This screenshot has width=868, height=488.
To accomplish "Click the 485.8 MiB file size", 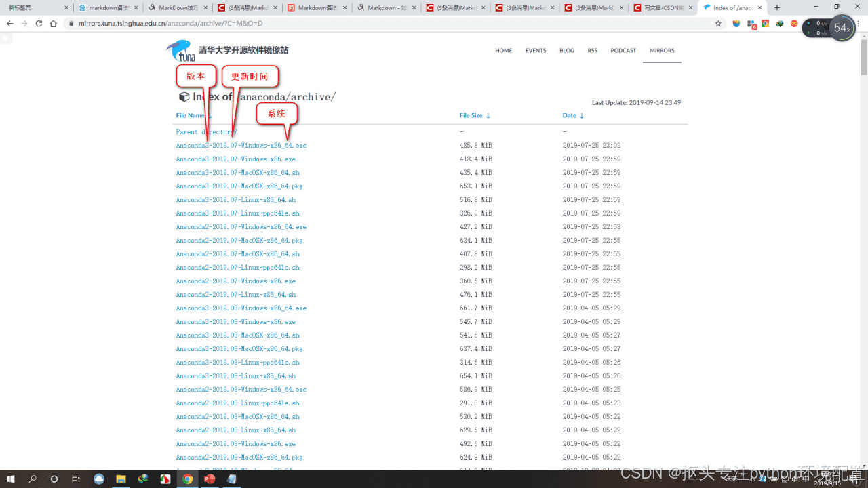I will click(475, 146).
